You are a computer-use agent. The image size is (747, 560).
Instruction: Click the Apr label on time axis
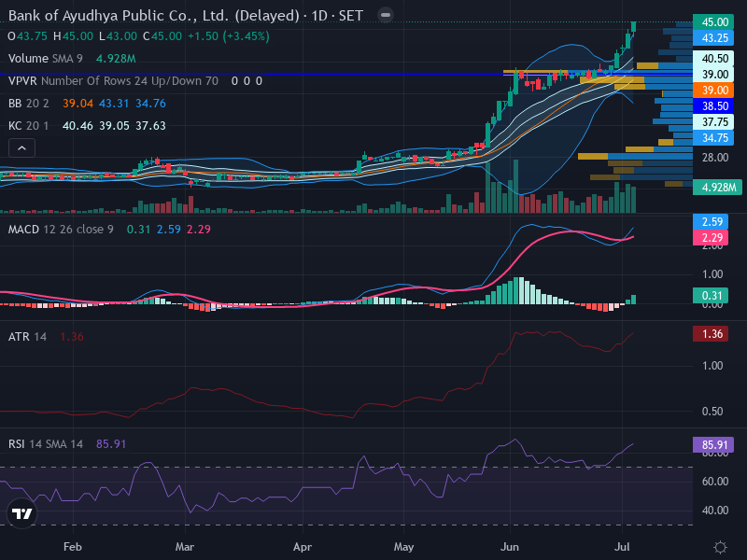point(303,547)
